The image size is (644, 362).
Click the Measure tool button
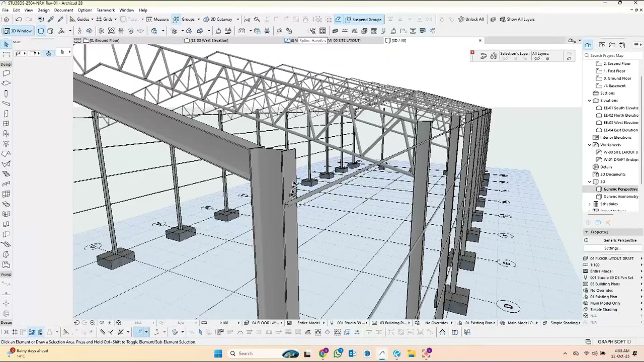pos(157,19)
